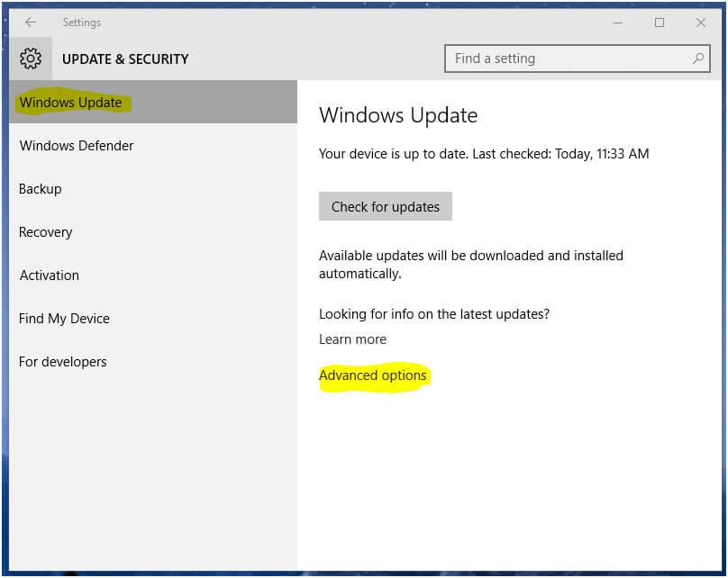Select For developers in sidebar

[x=153, y=361]
